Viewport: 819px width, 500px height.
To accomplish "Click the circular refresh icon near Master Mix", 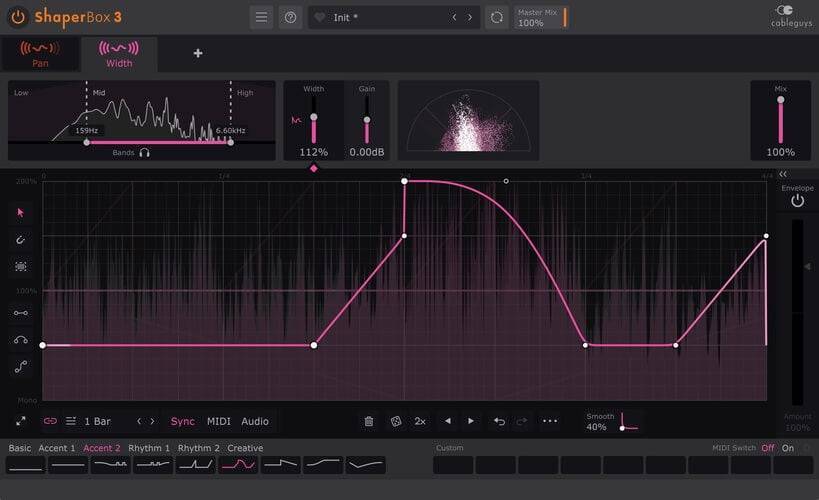I will coord(497,17).
